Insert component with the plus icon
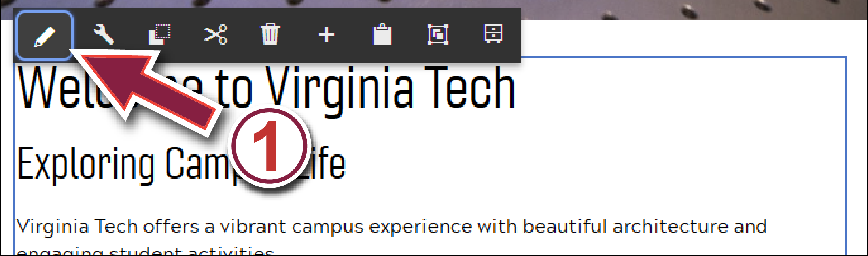The image size is (868, 256). click(x=327, y=35)
